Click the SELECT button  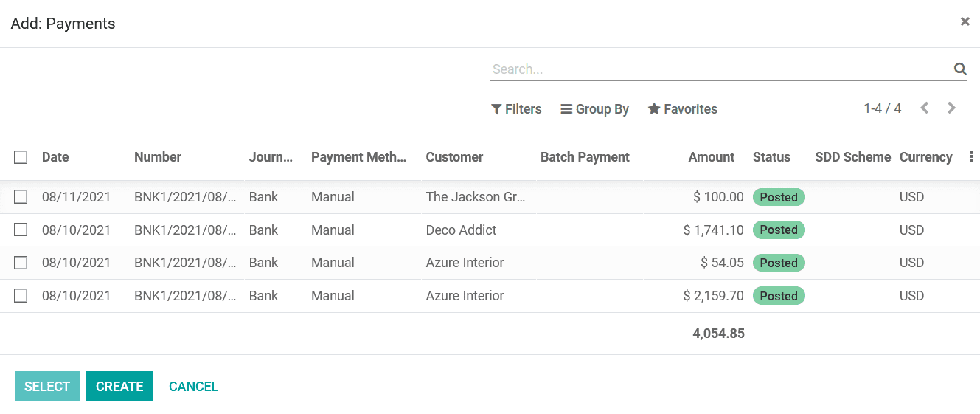47,387
